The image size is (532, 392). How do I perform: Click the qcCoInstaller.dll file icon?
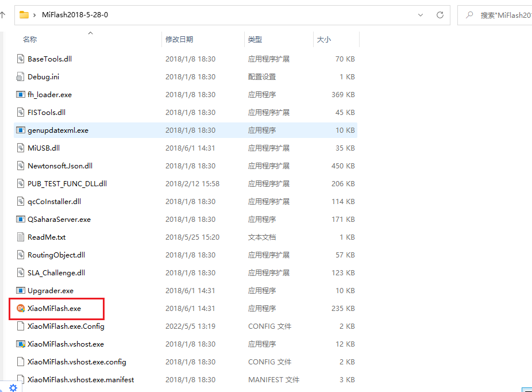tap(21, 201)
